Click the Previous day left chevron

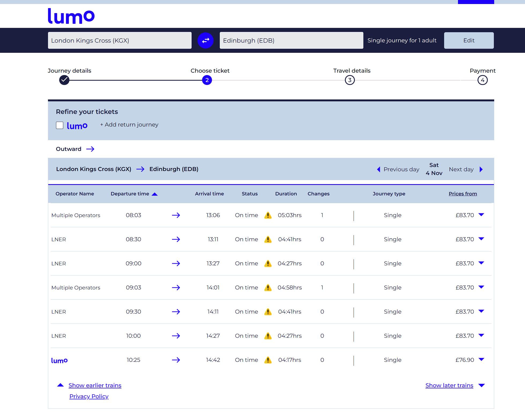click(x=379, y=169)
